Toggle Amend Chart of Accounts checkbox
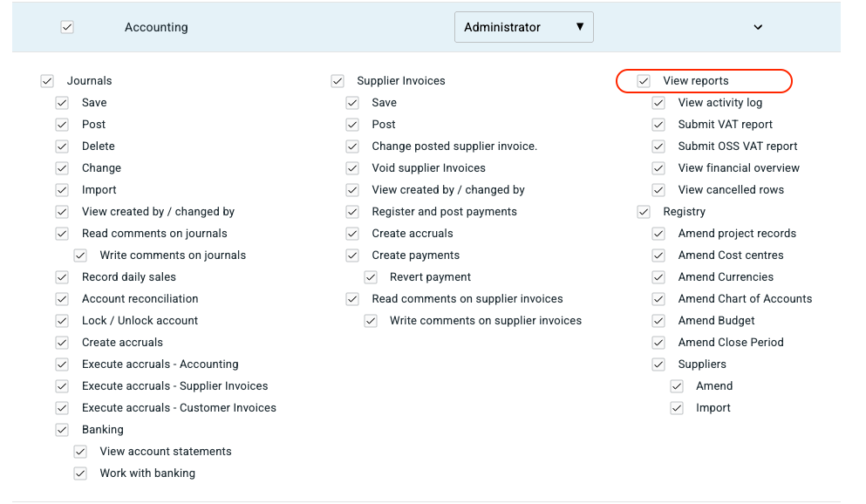The height and width of the screenshot is (504, 866). point(658,299)
